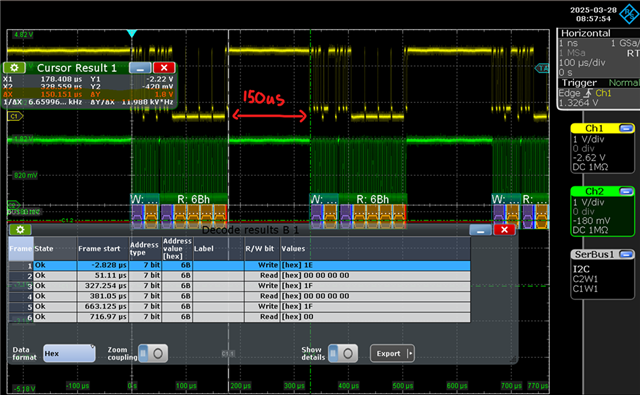Minimize the Cursor Result 1 box

pyautogui.click(x=140, y=68)
